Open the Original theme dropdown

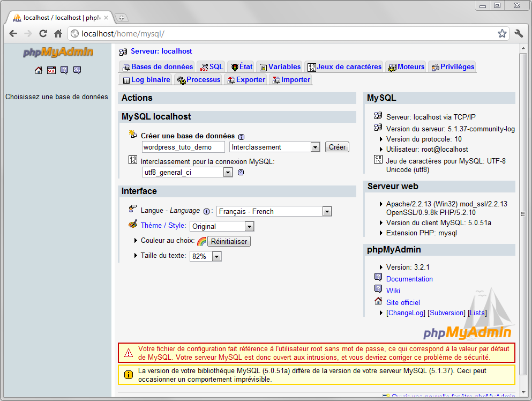222,226
